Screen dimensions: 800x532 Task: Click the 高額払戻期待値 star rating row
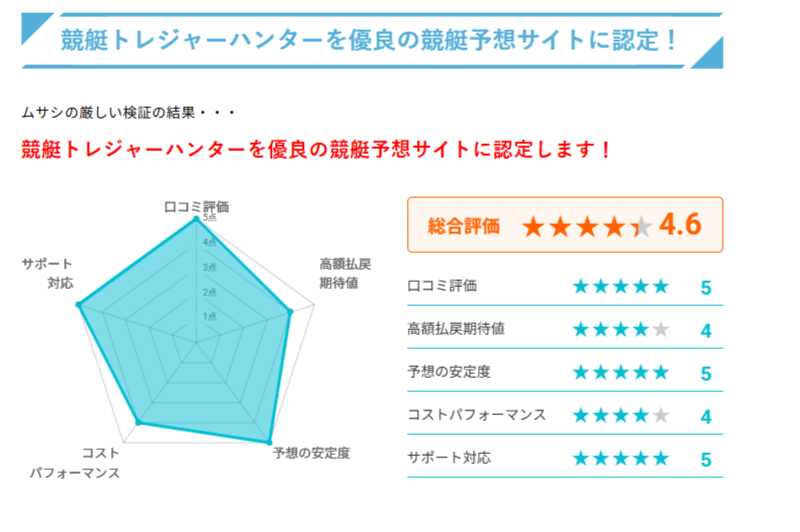pos(565,329)
